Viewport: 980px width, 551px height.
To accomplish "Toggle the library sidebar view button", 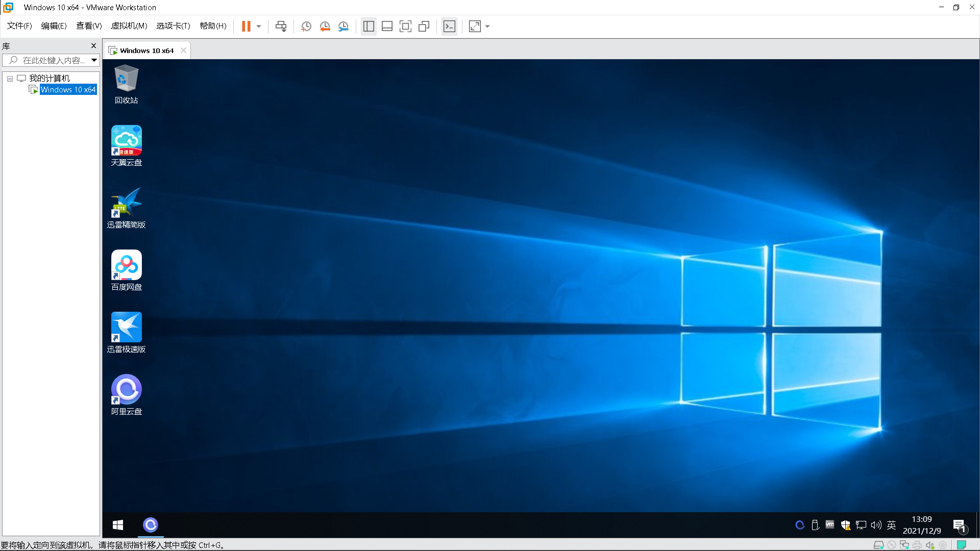I will pos(369,27).
